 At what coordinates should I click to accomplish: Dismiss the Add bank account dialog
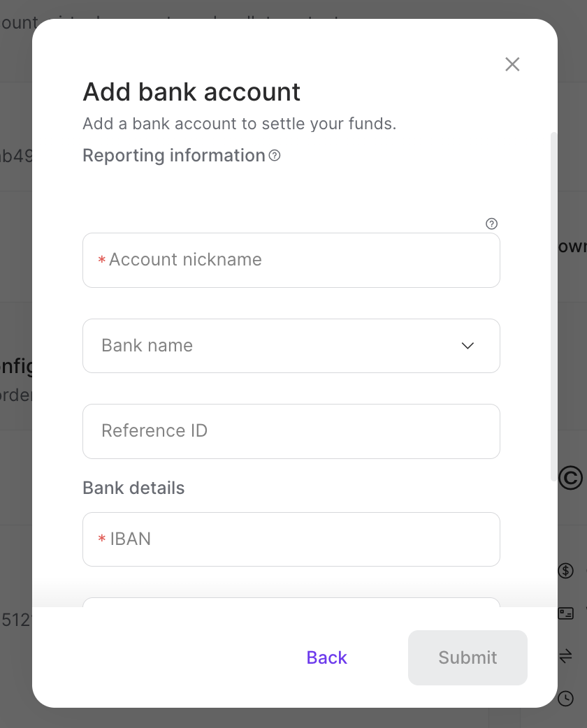point(512,64)
